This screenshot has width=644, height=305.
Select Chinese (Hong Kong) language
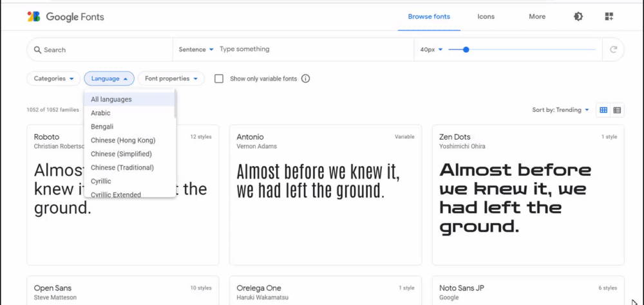[x=129, y=140]
